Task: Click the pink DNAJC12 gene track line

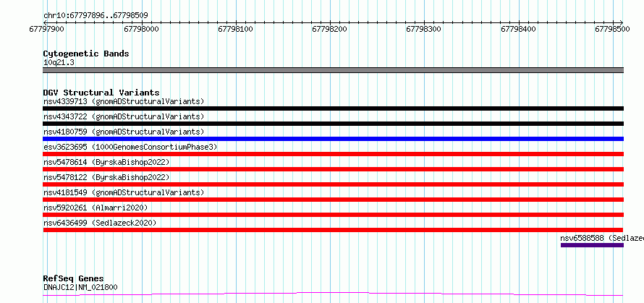Action: click(x=333, y=294)
